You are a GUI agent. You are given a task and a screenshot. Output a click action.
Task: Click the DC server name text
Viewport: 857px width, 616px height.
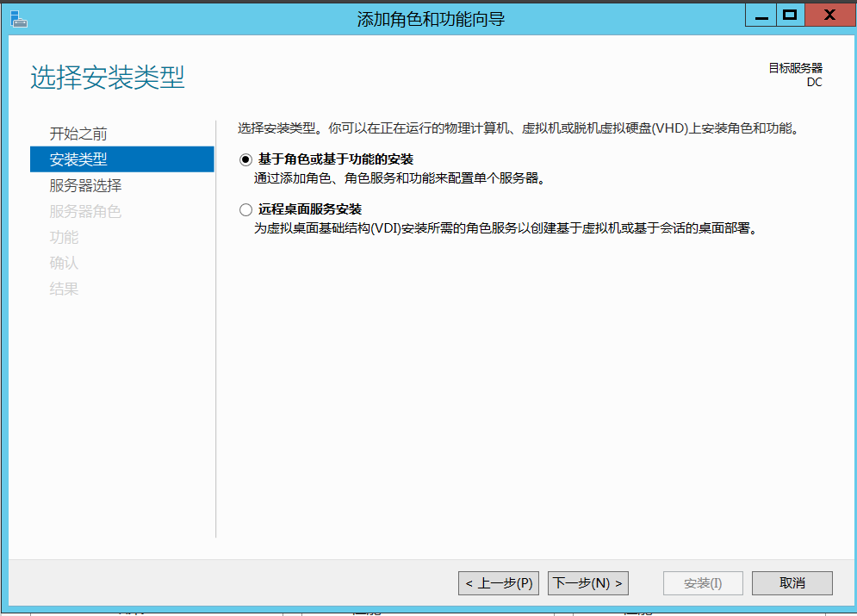point(815,82)
